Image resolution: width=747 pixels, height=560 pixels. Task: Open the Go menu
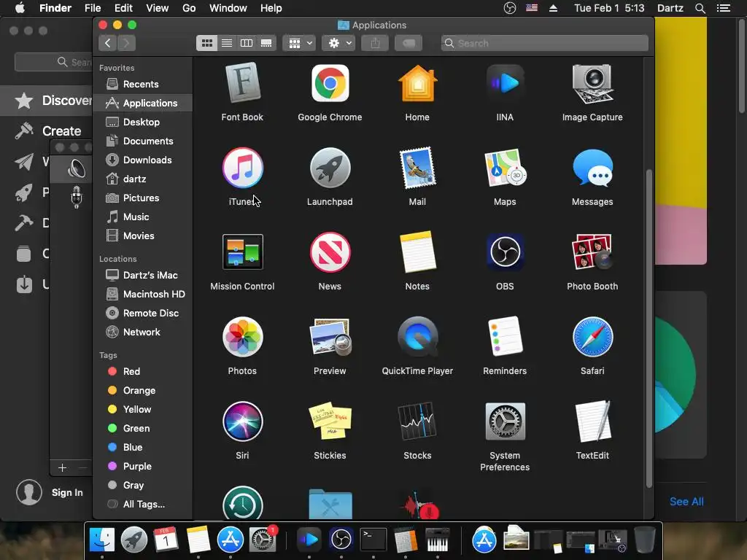189,8
